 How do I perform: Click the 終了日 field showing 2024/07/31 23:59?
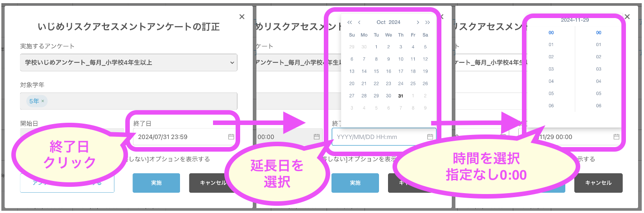coord(185,137)
